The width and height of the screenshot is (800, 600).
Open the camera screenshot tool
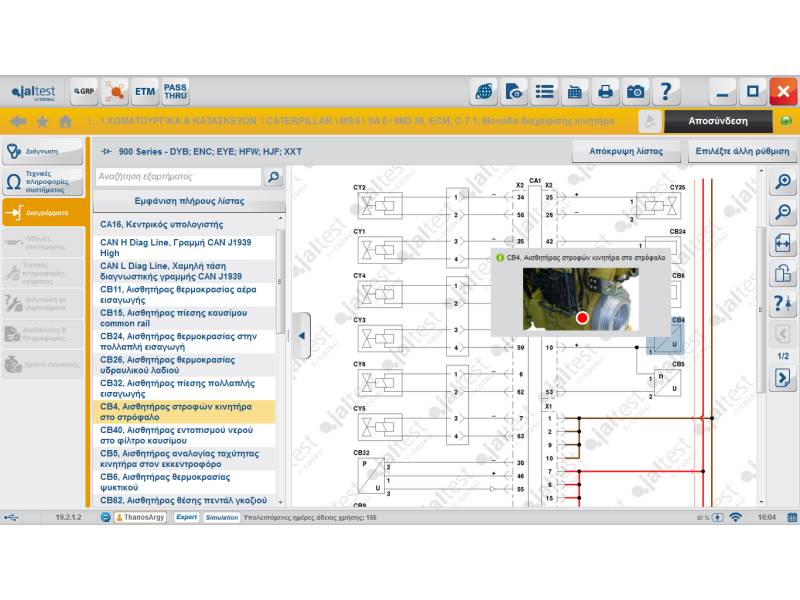click(636, 92)
